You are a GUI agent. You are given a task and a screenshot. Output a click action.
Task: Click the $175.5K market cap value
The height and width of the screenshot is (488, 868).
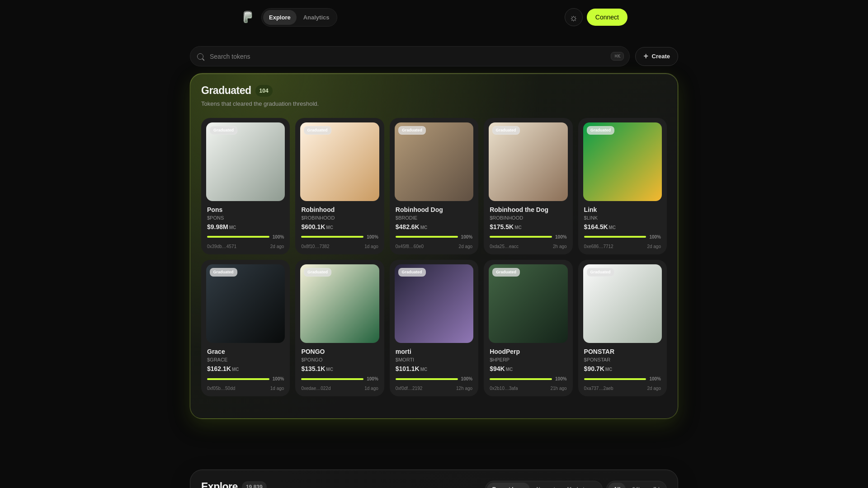(502, 227)
